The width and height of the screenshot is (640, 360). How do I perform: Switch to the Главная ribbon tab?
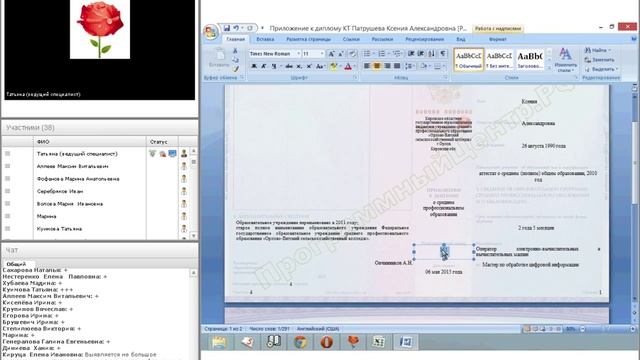coord(236,39)
